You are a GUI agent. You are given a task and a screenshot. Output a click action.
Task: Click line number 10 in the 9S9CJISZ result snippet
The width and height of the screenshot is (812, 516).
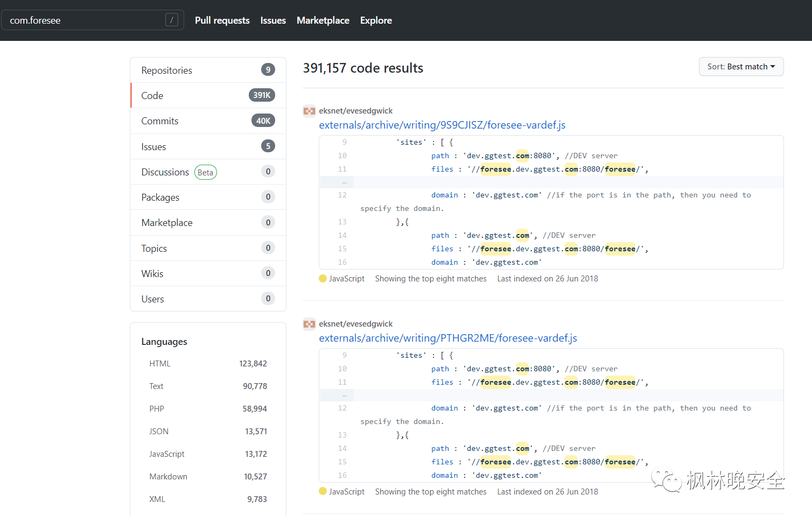point(342,155)
